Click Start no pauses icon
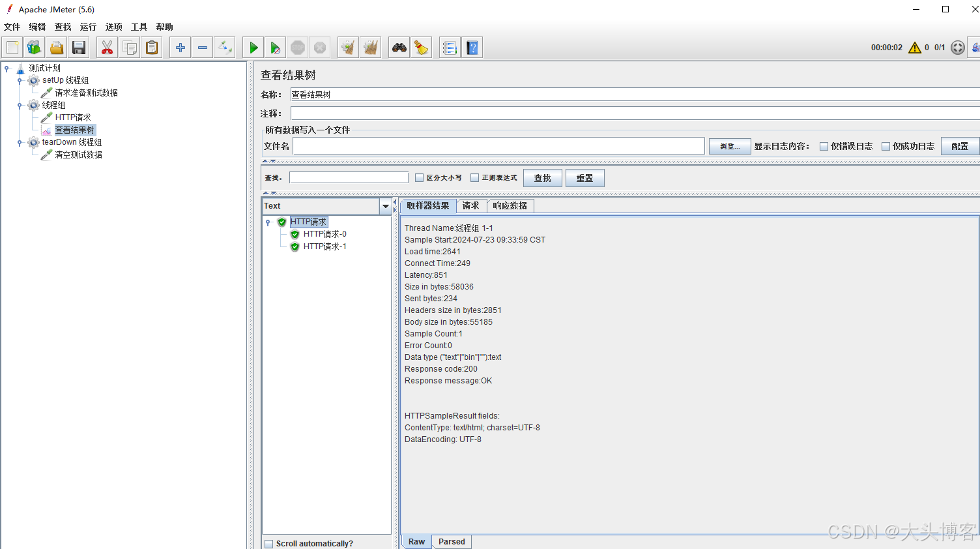Viewport: 980px width, 549px height. (276, 48)
